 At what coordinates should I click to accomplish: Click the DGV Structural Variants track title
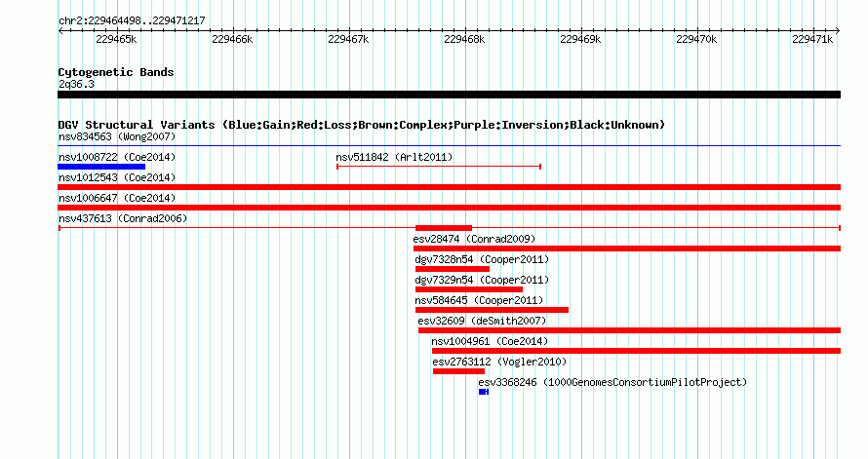click(x=362, y=125)
